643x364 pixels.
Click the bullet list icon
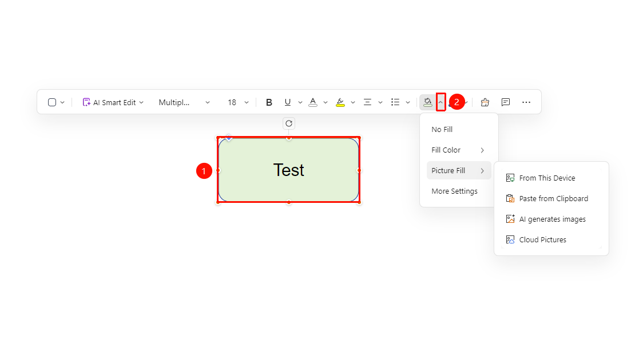pos(395,102)
